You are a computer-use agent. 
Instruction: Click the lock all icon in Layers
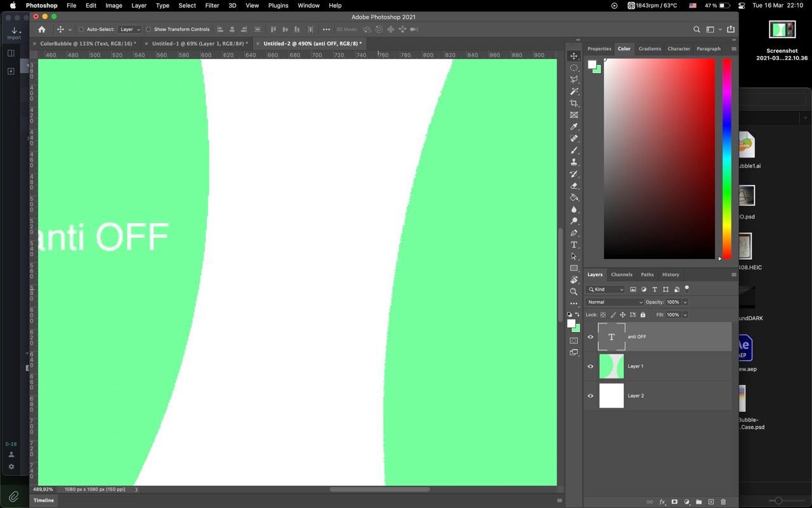coord(643,315)
